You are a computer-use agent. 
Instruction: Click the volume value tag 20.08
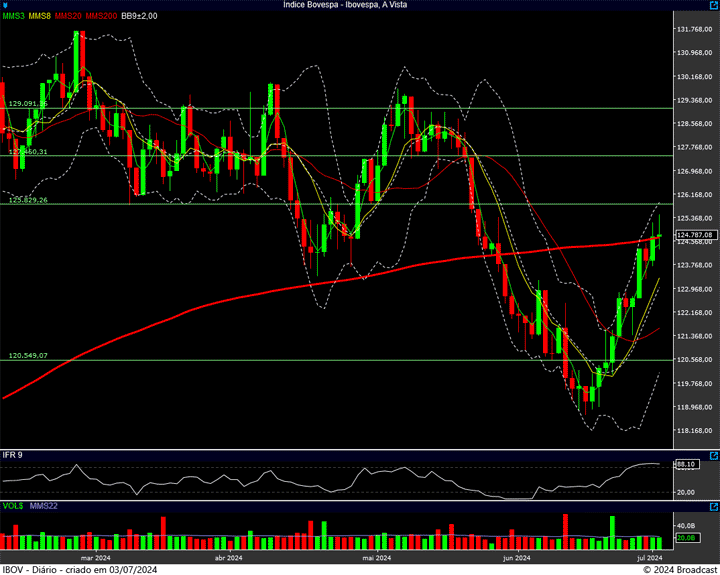tap(686, 538)
